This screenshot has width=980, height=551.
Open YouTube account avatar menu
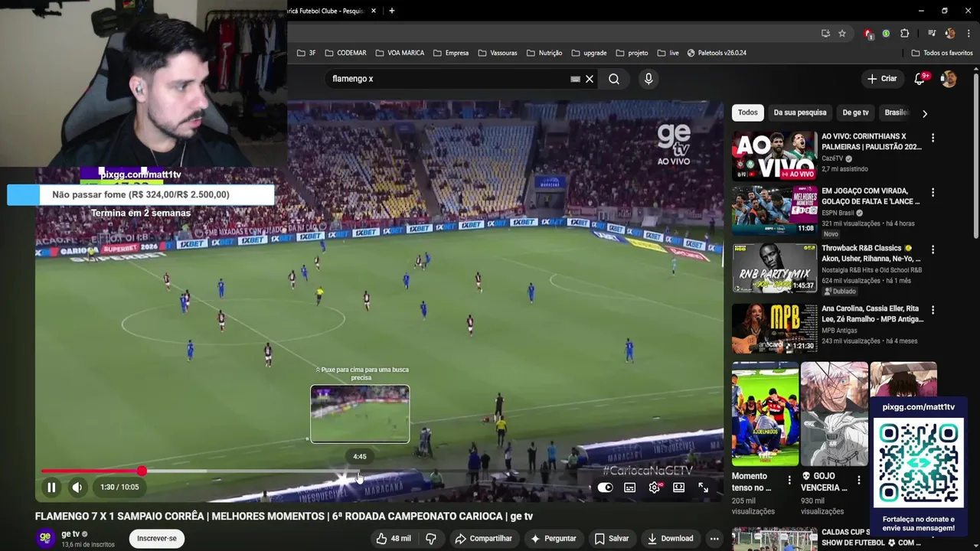949,79
